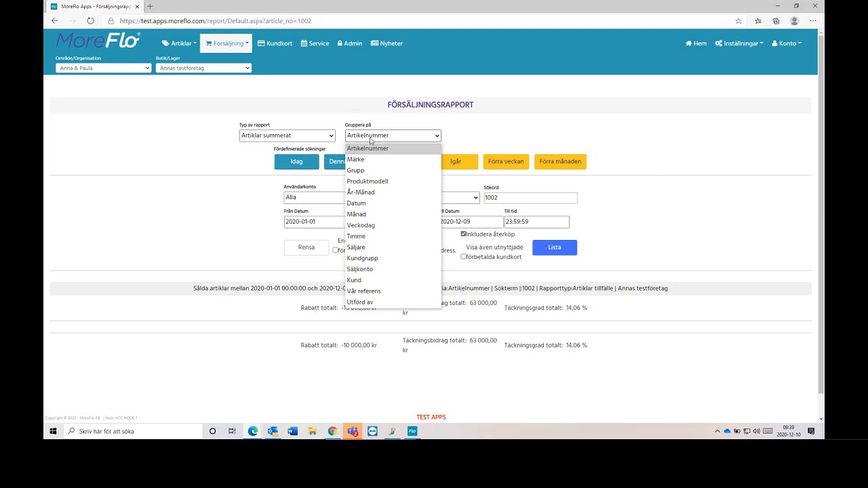Select Grupp in the grouping list
The height and width of the screenshot is (488, 868).
point(393,170)
